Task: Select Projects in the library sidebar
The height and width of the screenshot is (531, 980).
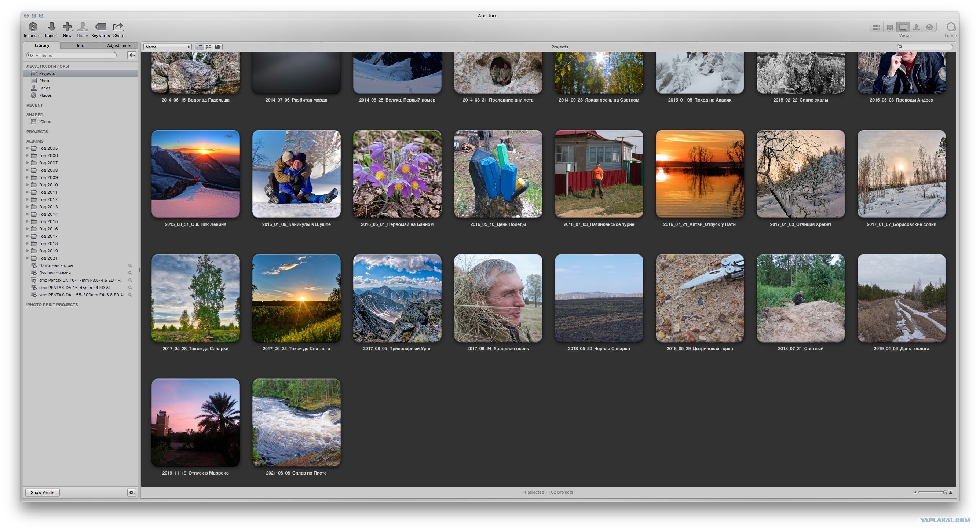Action: coord(81,73)
